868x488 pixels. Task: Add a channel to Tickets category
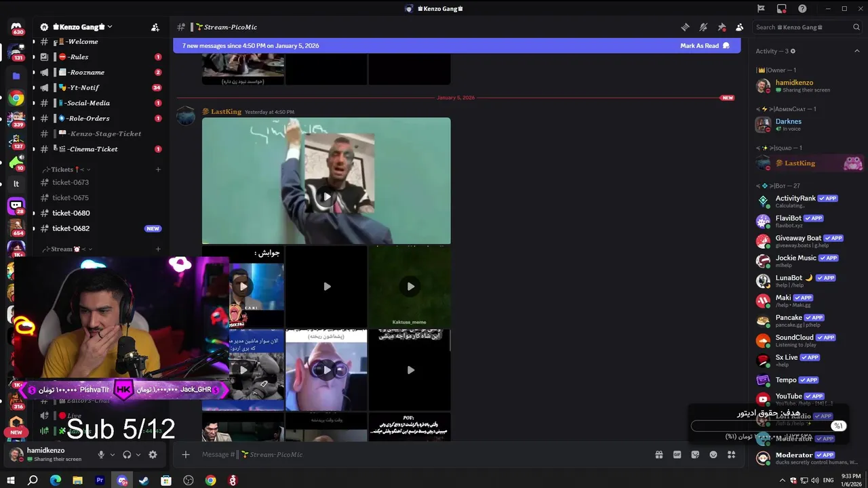(x=158, y=169)
